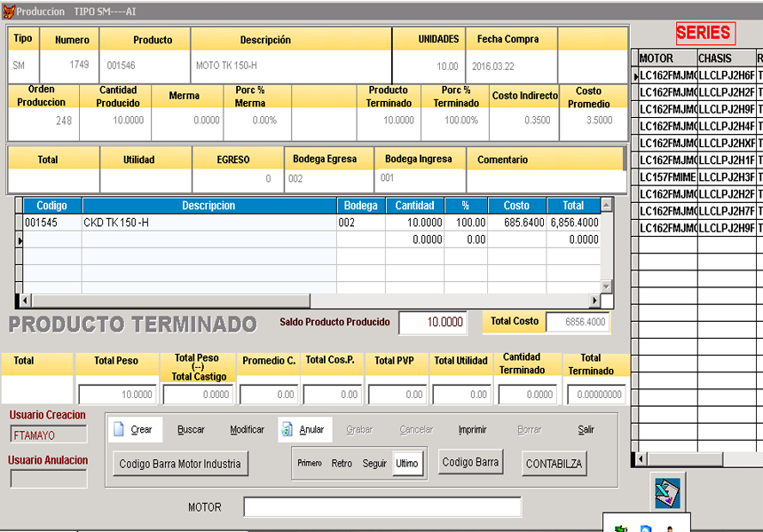
Task: Click the Codigo Barra button
Action: pos(470,462)
